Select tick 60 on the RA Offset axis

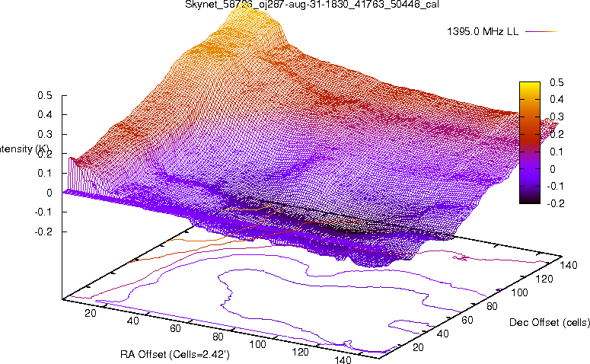175,329
